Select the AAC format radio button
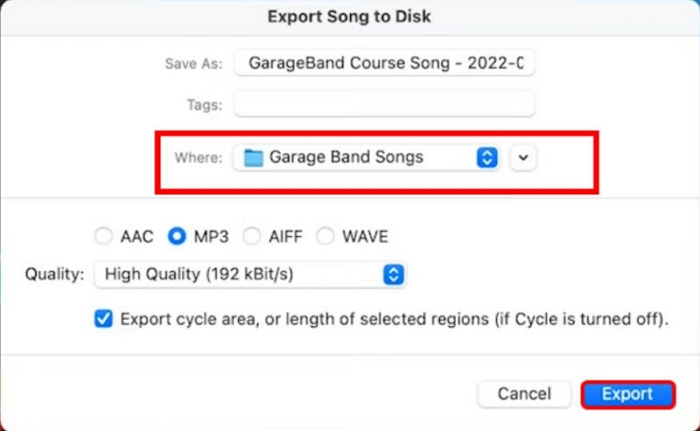The width and height of the screenshot is (700, 431). pos(103,237)
